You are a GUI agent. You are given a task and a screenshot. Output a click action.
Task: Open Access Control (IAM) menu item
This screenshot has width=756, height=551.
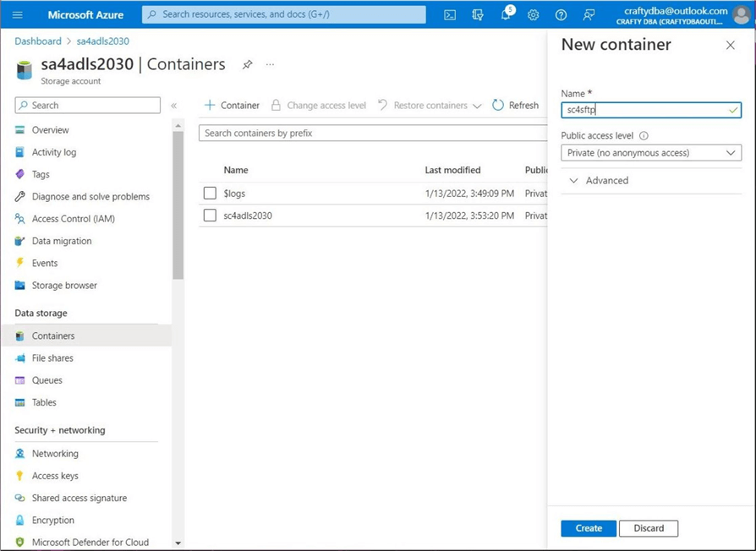pyautogui.click(x=73, y=219)
